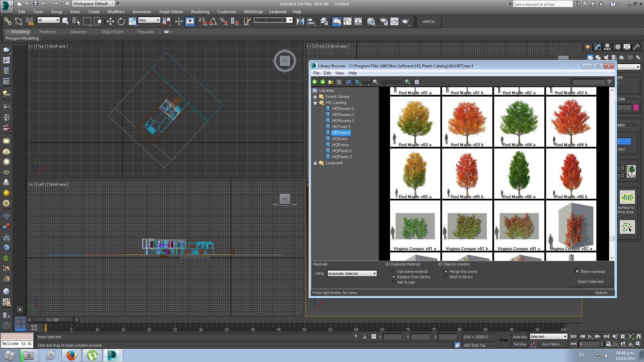Switch to the Freeform ribbon tab

coord(48,32)
